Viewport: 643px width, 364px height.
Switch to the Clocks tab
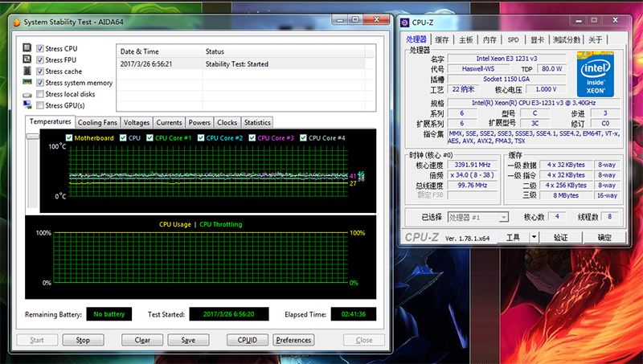[x=227, y=123]
